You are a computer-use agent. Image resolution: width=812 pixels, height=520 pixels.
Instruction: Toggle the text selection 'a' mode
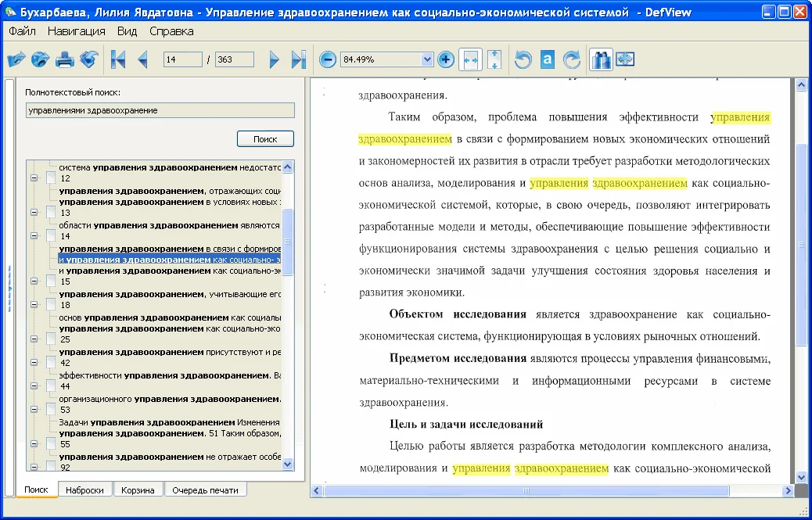(x=548, y=59)
